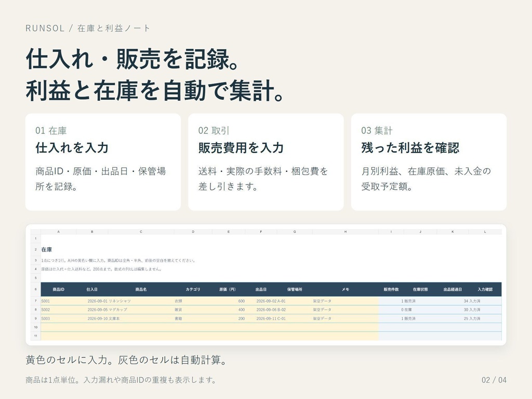Select the "カテゴリ" column header
This screenshot has width=532, height=399.
click(193, 289)
